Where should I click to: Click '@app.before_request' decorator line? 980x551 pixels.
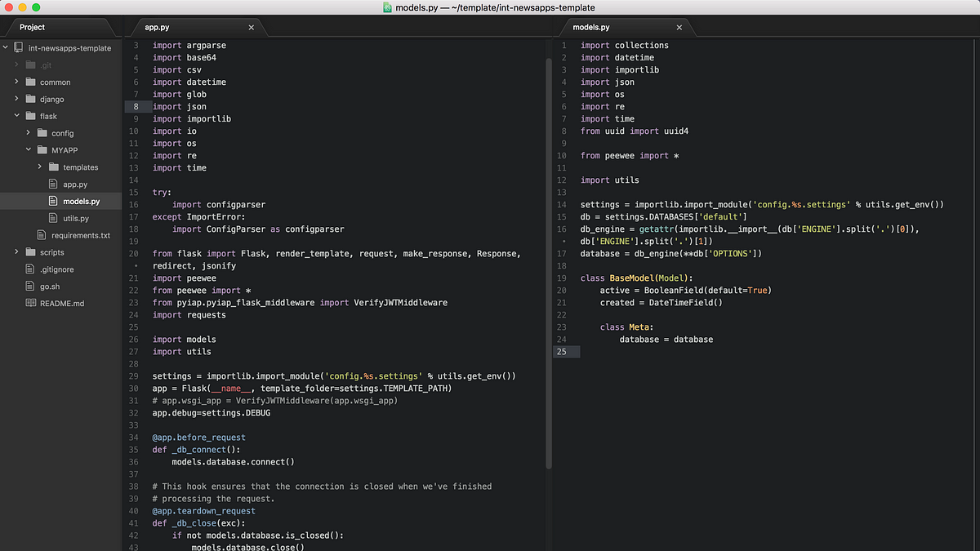[x=198, y=438]
